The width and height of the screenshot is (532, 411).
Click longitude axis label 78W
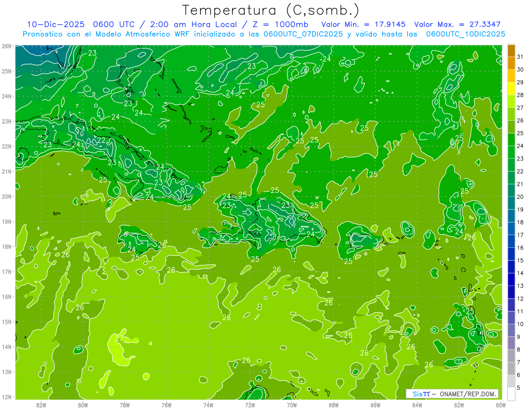tap(125, 405)
